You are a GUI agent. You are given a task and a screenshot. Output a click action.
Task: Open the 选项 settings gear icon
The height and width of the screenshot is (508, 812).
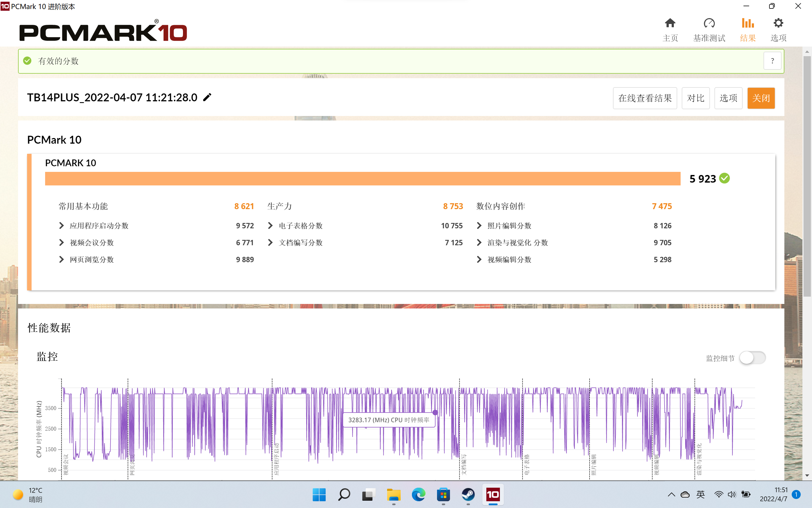point(778,23)
